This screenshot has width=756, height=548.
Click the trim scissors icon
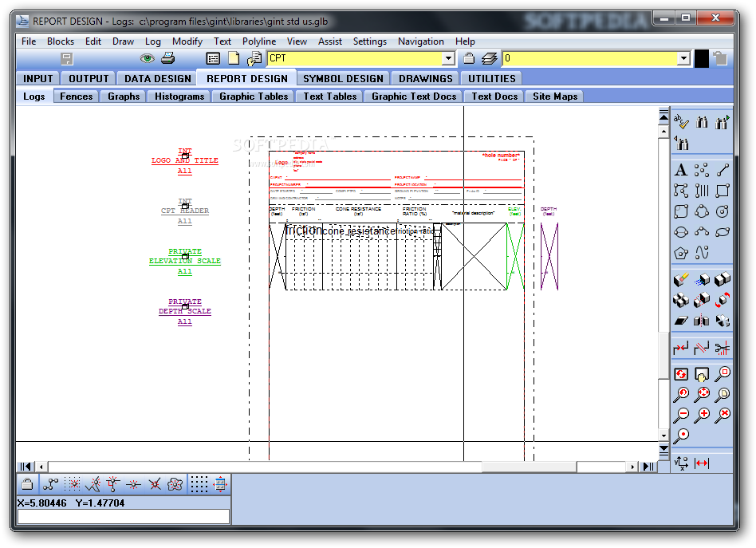(723, 349)
